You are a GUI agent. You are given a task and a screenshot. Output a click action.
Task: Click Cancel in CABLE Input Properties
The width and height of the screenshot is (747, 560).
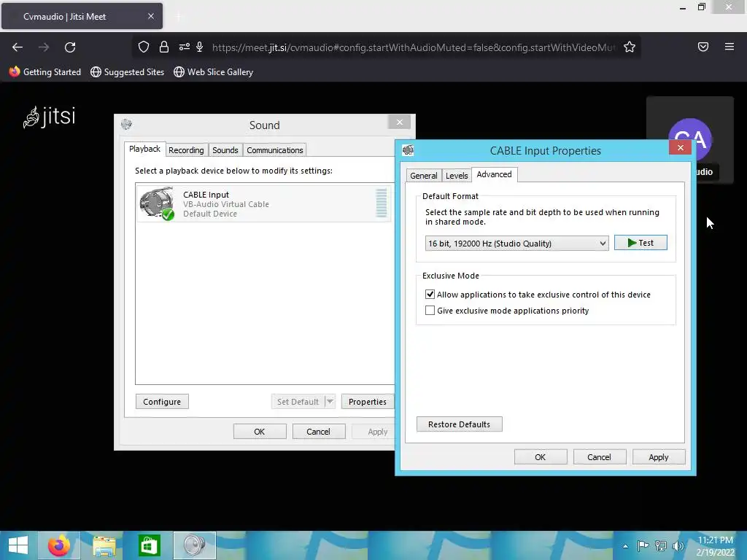point(599,457)
